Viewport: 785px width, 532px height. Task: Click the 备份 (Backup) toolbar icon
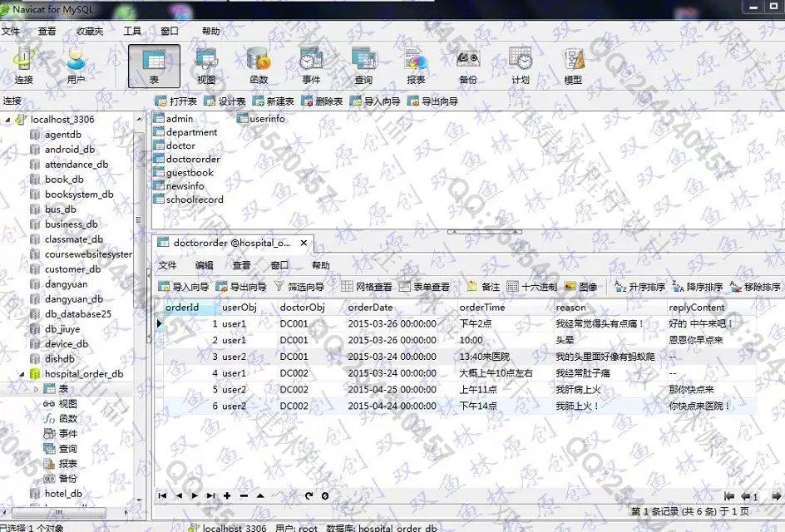click(468, 65)
